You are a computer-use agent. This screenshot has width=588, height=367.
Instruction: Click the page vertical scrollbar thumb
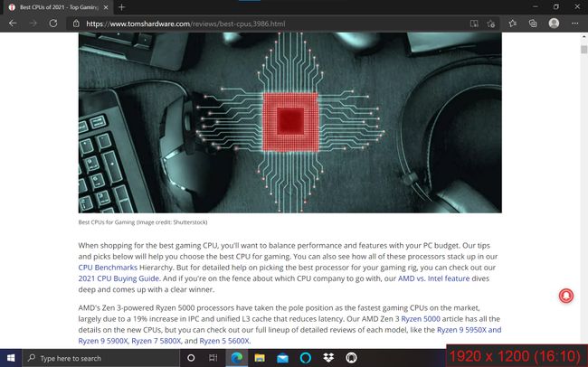(x=583, y=50)
